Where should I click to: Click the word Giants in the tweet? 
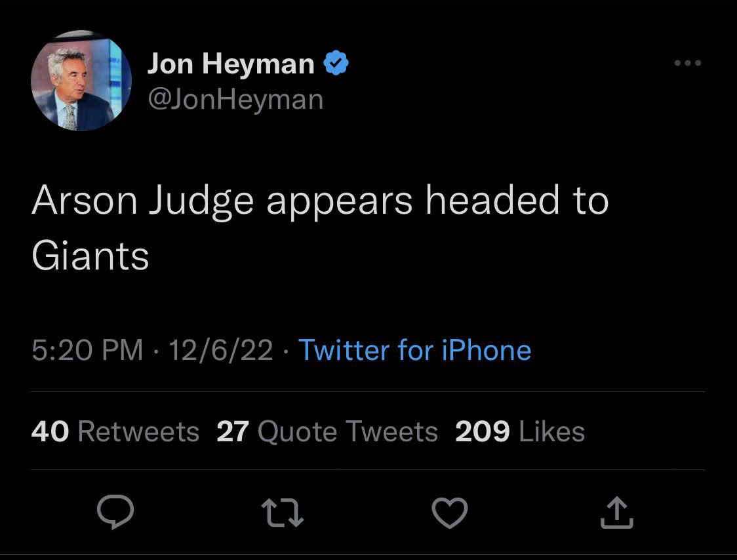tap(90, 256)
